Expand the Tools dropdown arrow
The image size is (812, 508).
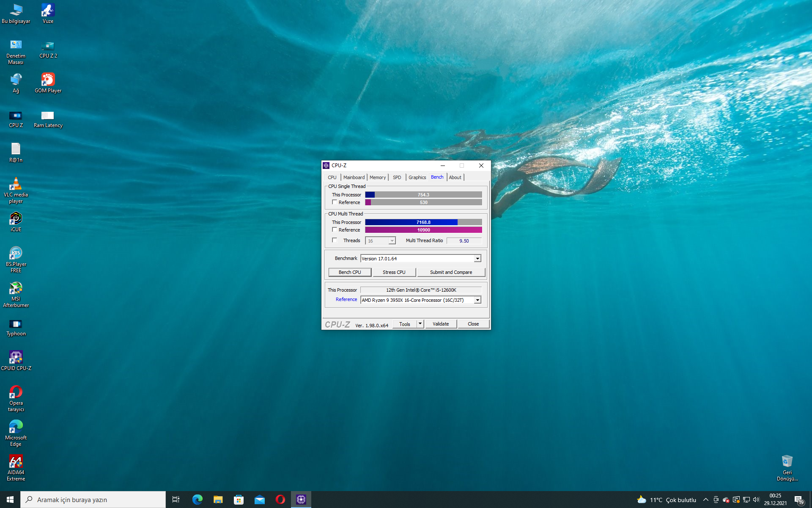(420, 324)
